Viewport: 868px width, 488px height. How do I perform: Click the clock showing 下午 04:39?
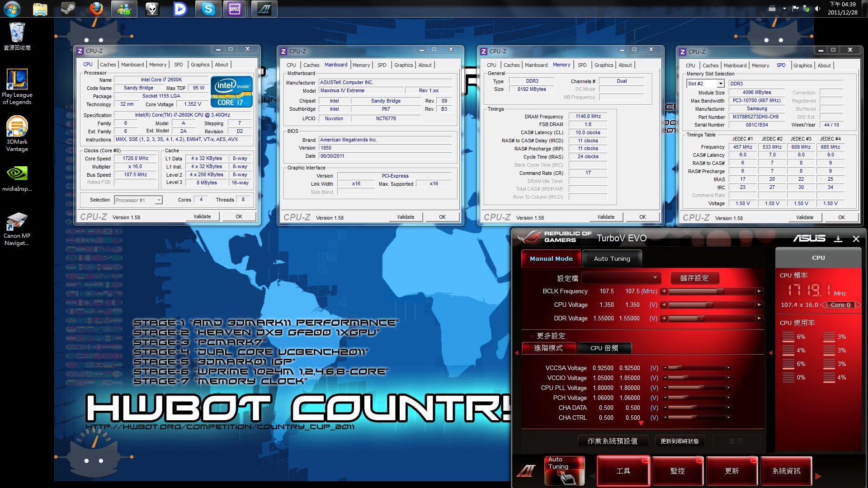click(842, 5)
